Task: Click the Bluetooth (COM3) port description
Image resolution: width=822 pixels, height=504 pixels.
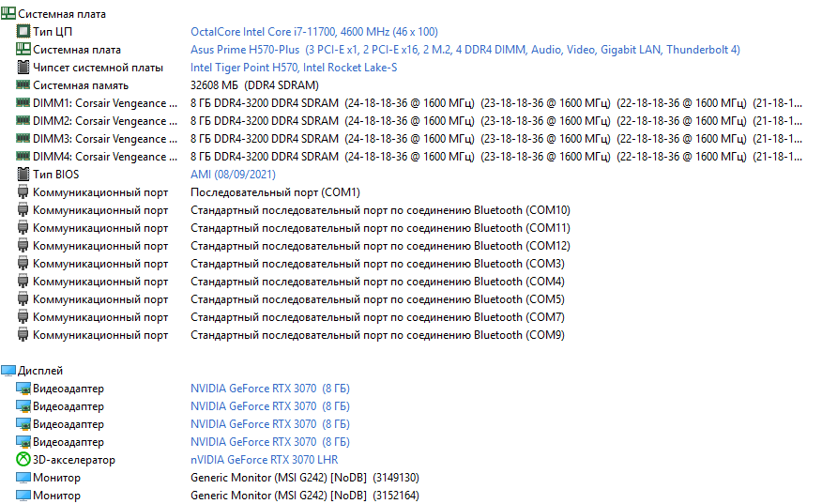Action: click(377, 264)
